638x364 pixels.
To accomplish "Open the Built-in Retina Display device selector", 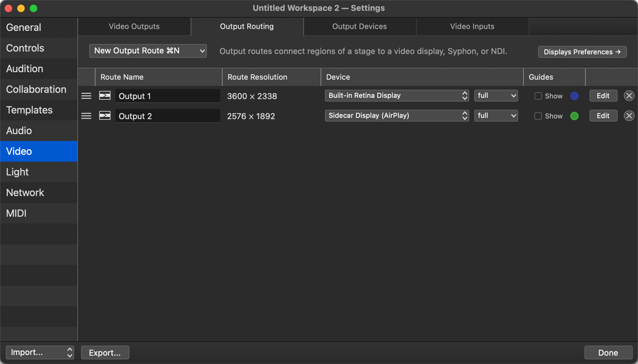I will click(397, 96).
